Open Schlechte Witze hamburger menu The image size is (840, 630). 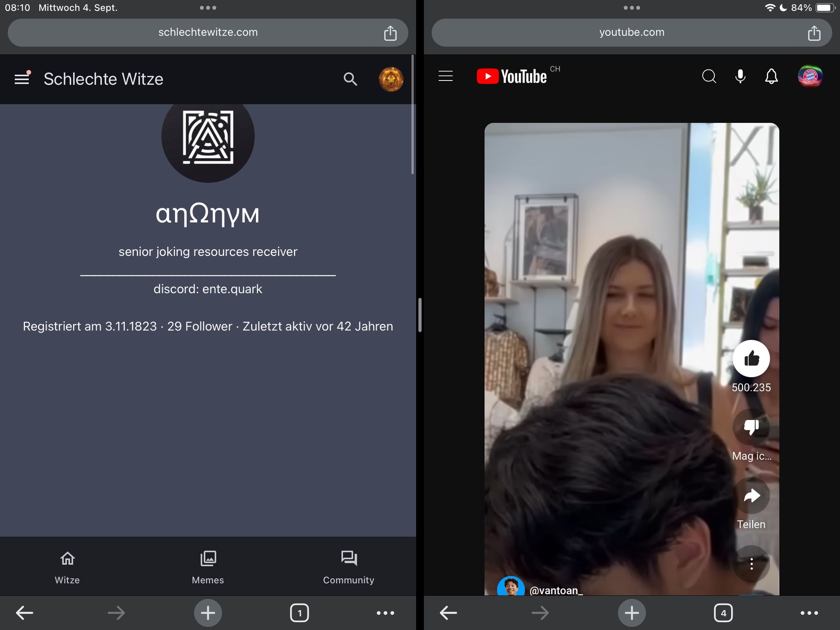(22, 79)
